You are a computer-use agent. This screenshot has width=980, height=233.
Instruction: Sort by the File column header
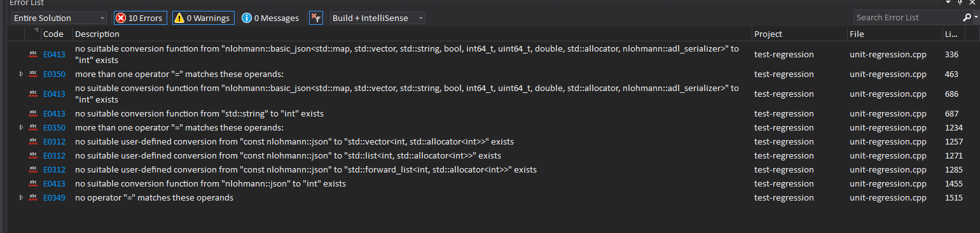857,34
